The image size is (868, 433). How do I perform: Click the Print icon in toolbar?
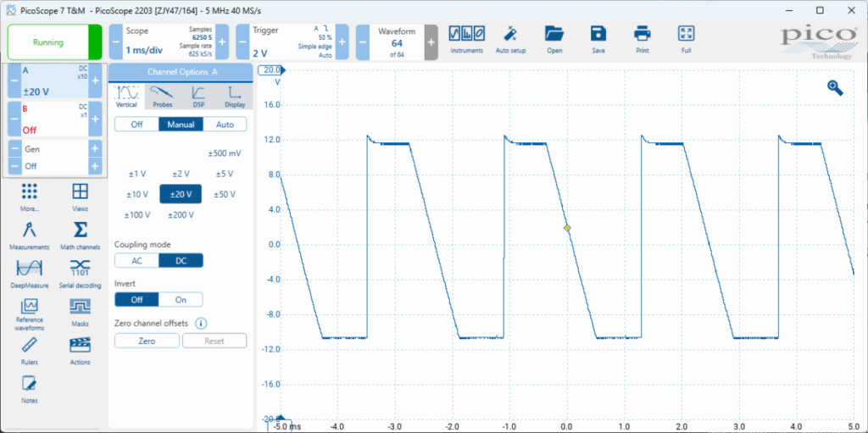point(643,36)
